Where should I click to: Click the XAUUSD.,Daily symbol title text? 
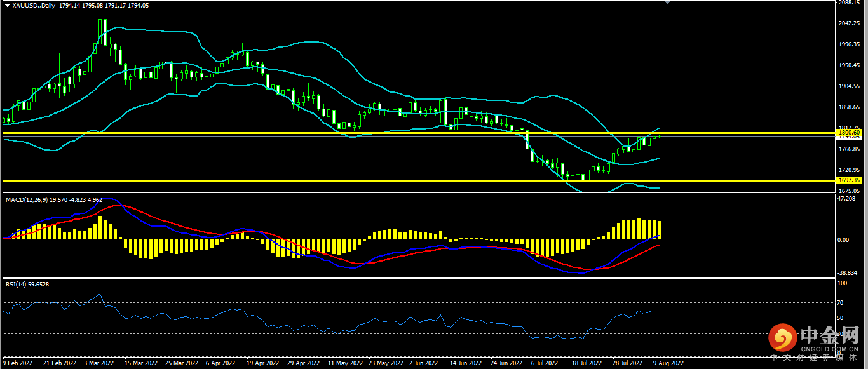(33, 5)
